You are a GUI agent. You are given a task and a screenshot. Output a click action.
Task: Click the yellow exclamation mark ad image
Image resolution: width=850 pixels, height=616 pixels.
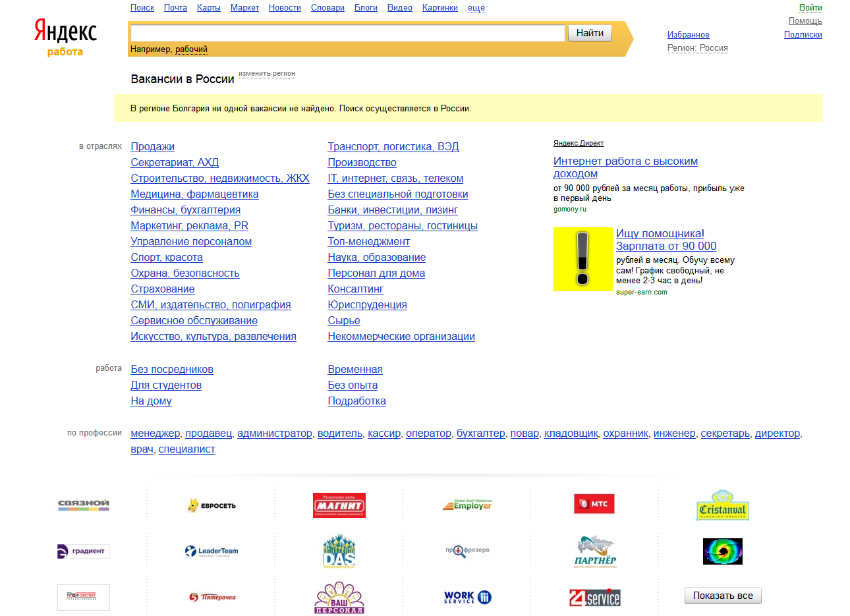point(583,259)
